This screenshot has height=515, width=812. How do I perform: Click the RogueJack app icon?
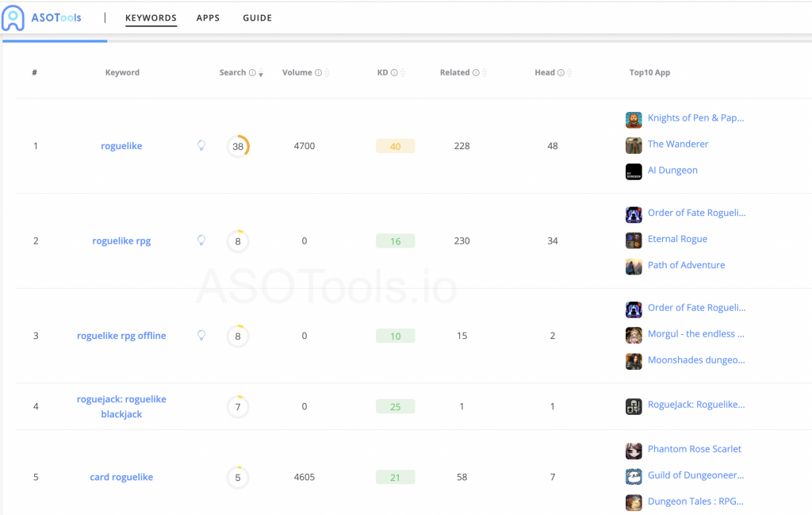click(634, 406)
